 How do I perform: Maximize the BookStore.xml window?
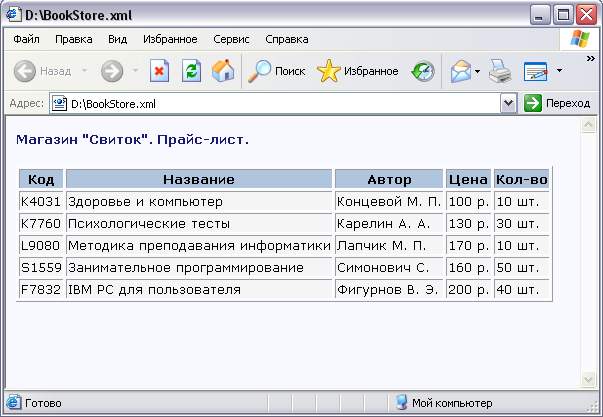click(x=563, y=15)
